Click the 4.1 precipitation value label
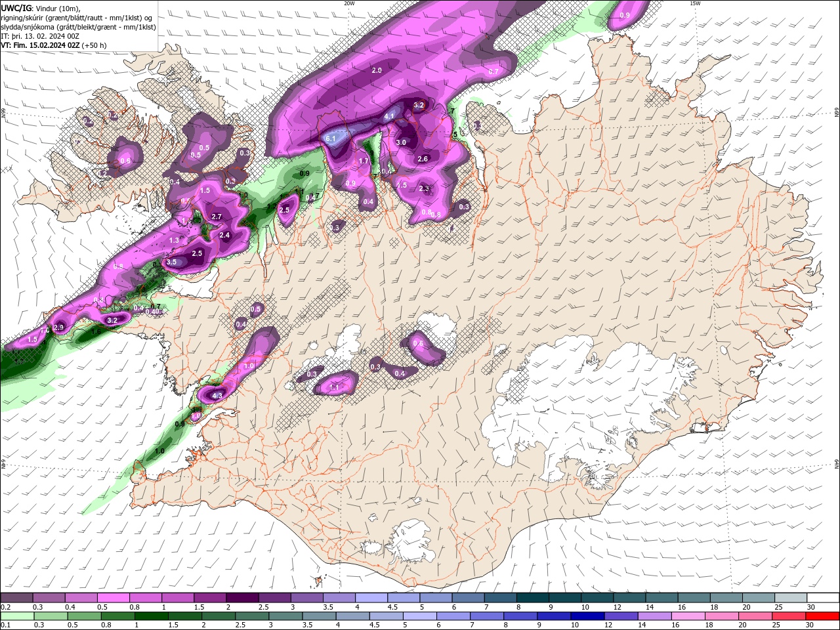 389,116
